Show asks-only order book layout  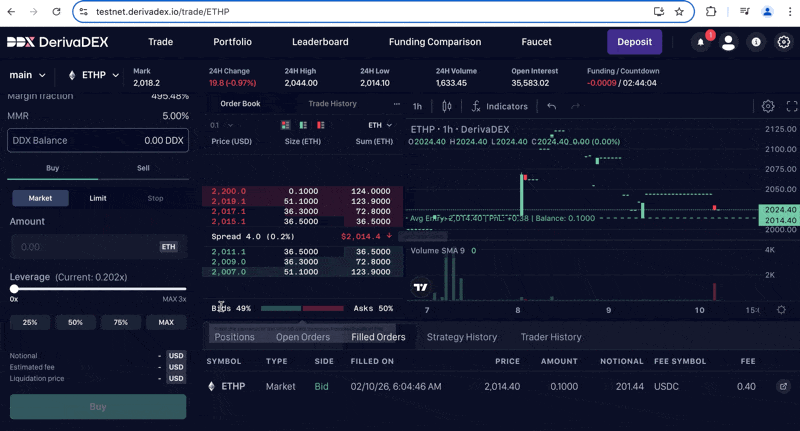[321, 125]
